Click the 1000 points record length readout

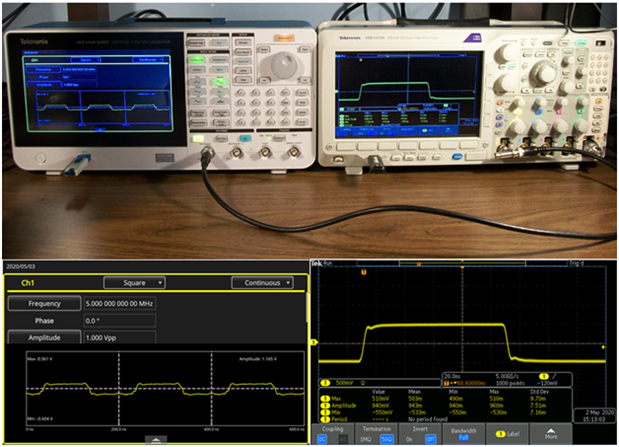pyautogui.click(x=510, y=383)
